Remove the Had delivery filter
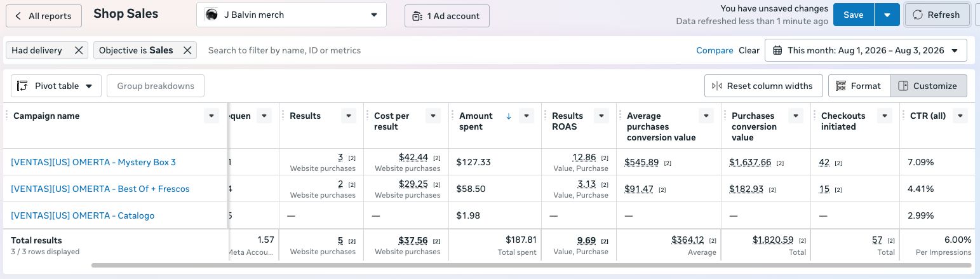The image size is (980, 279). (x=78, y=50)
